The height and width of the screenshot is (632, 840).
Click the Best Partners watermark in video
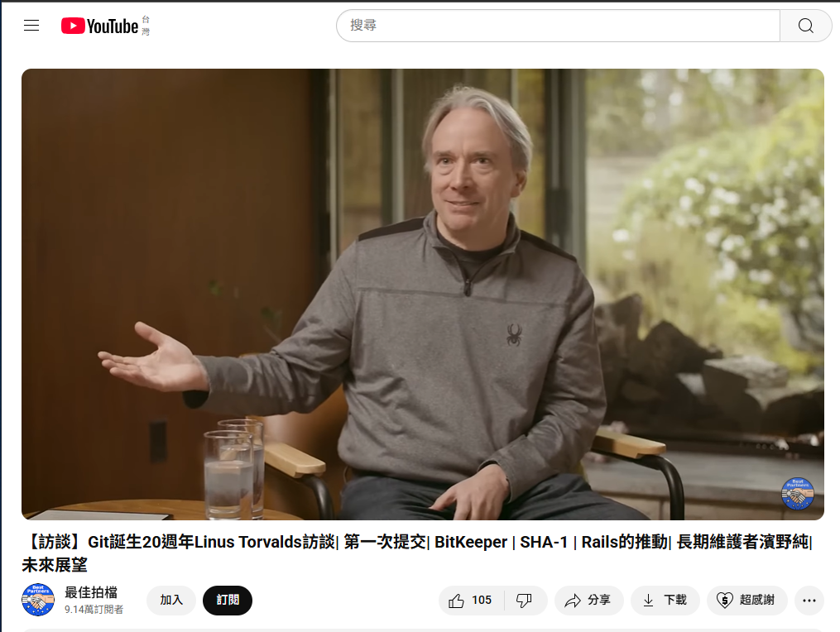click(x=797, y=494)
